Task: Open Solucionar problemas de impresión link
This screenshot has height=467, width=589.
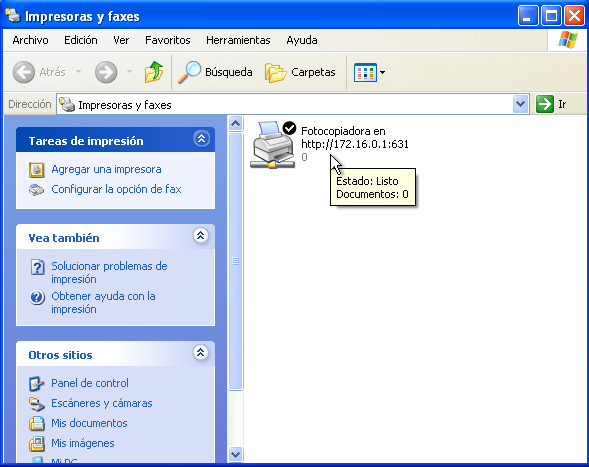Action: tap(109, 272)
